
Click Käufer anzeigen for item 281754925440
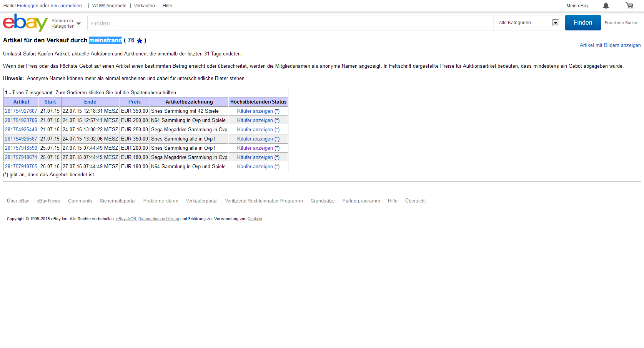[x=255, y=129]
